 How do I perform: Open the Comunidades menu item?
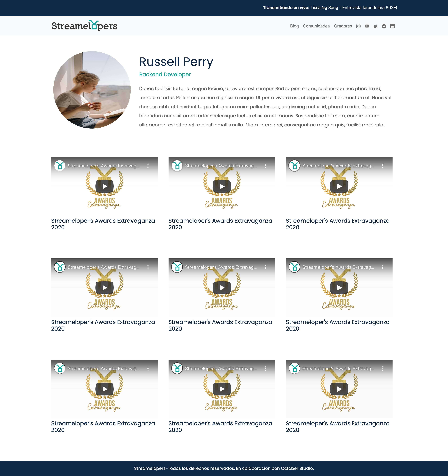[316, 26]
